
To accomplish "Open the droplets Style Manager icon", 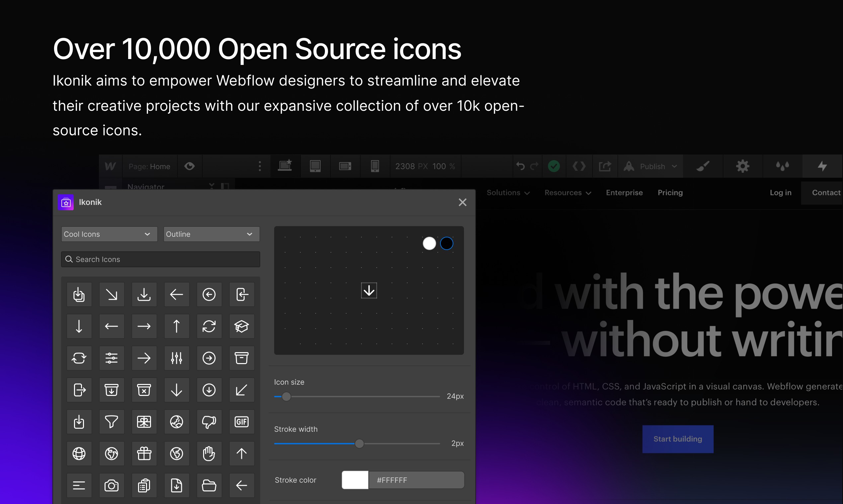I will click(783, 166).
